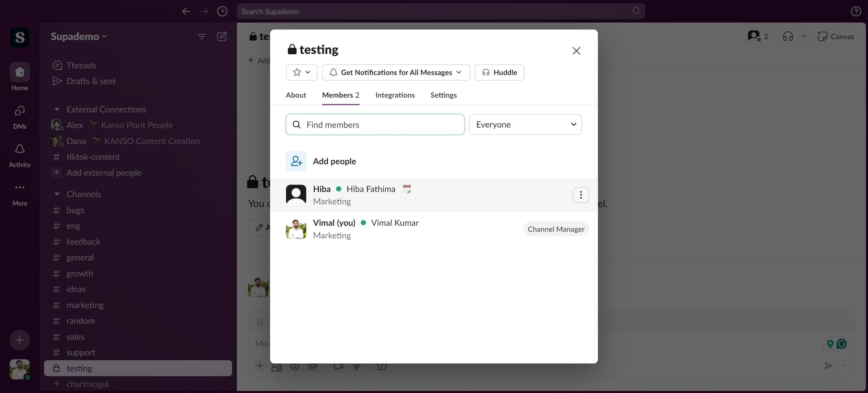Image resolution: width=868 pixels, height=393 pixels.
Task: Close the testing channel details dialog
Action: [576, 51]
